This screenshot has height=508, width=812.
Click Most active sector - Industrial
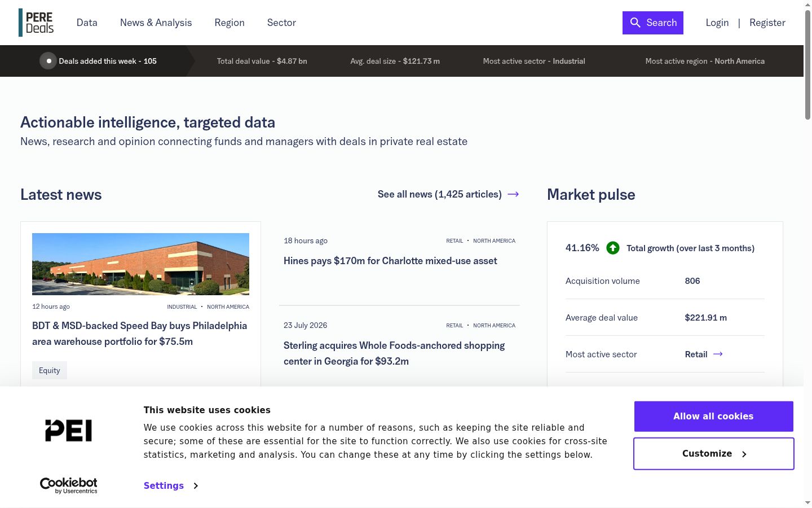pos(534,61)
